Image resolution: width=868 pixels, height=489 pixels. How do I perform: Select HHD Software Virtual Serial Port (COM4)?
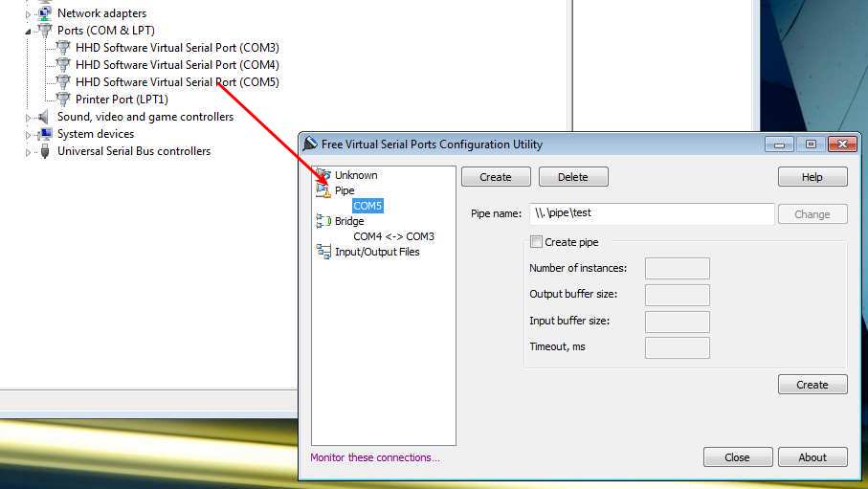[177, 65]
